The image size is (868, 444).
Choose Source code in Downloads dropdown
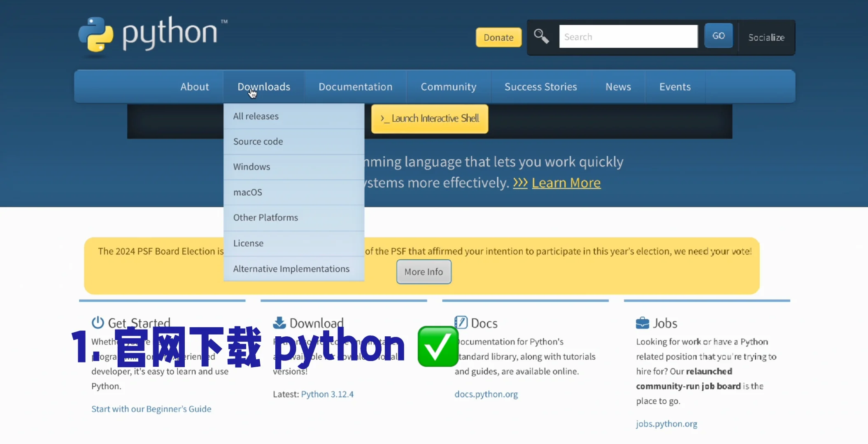(258, 141)
